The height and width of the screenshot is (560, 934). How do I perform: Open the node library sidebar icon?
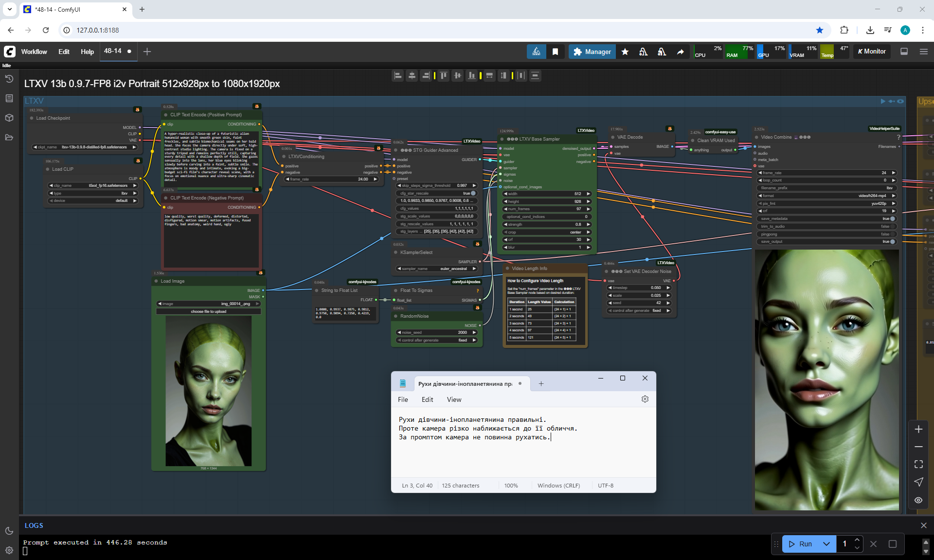pos(9,98)
